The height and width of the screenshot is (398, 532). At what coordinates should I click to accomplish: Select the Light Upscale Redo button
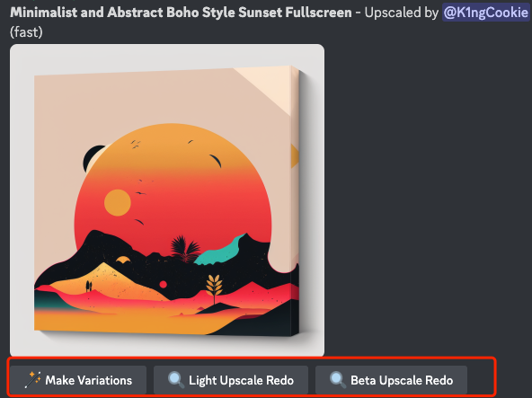tap(231, 380)
